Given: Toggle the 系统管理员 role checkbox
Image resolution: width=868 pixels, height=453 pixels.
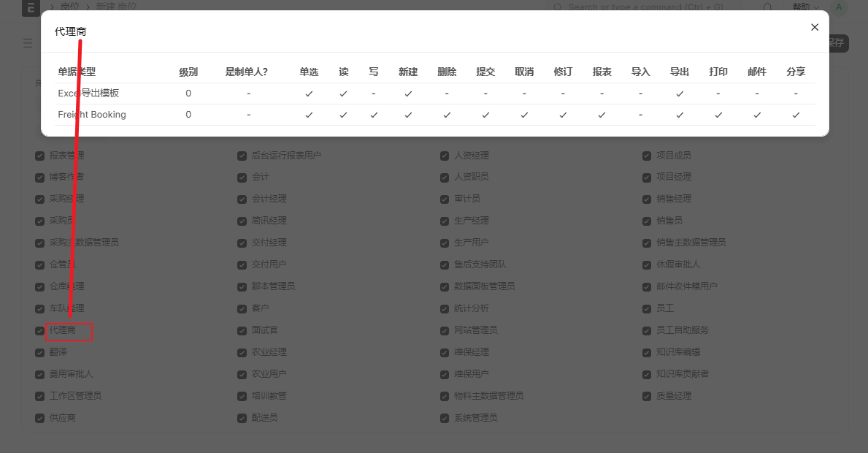Looking at the screenshot, I should tap(445, 418).
